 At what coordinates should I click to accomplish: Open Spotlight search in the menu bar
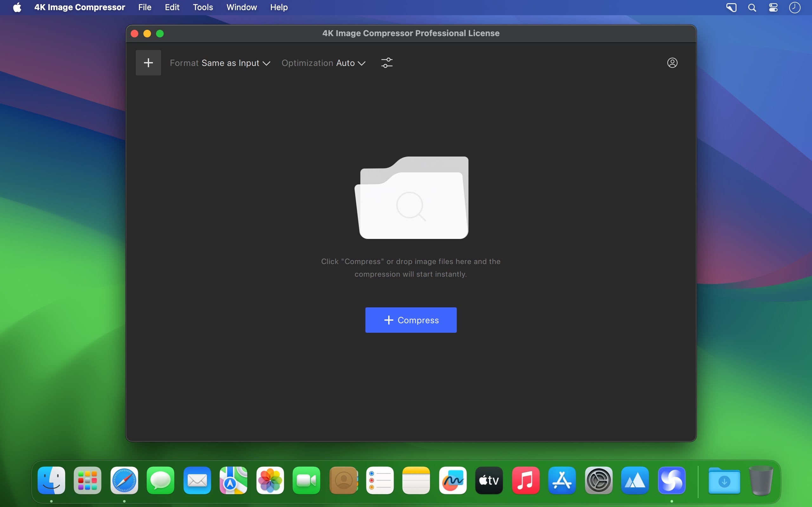tap(752, 7)
